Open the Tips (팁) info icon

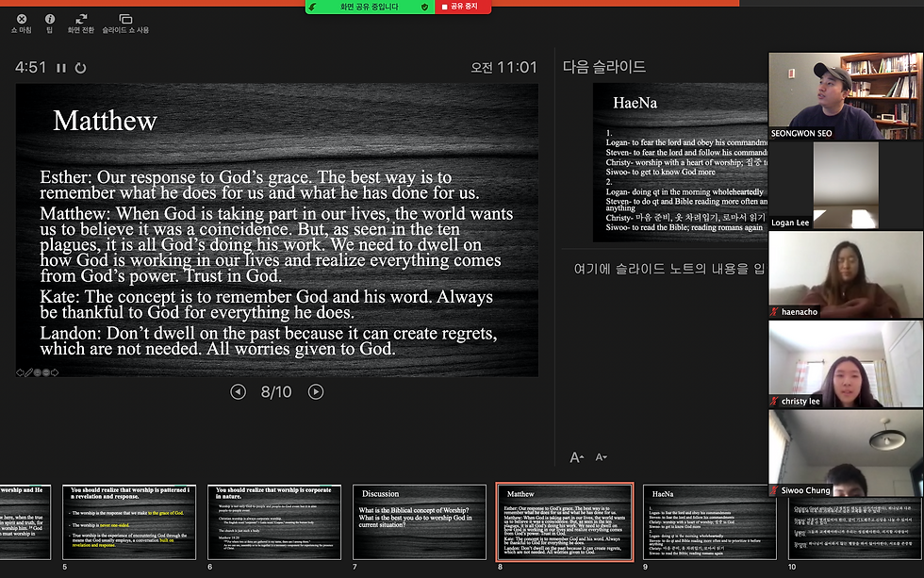pos(49,19)
